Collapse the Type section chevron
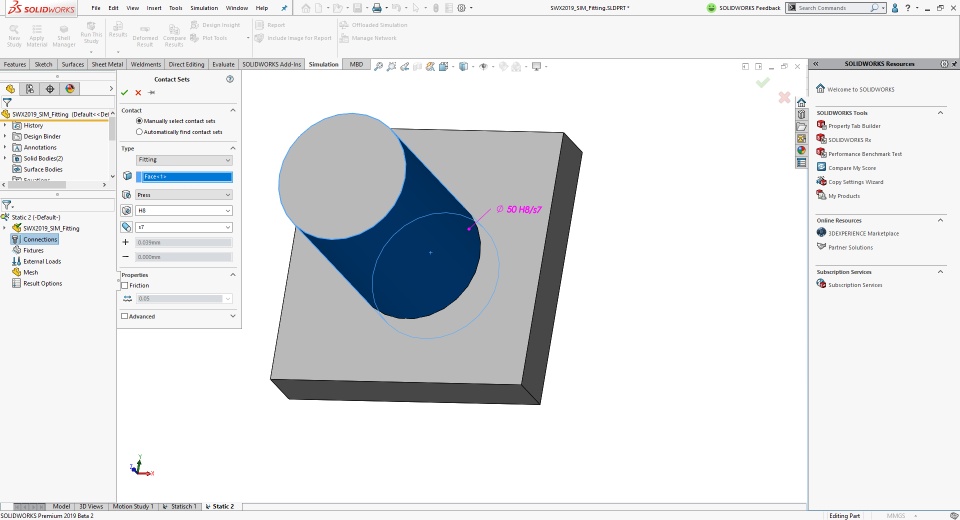Viewport: 960px width, 520px height. [233, 148]
